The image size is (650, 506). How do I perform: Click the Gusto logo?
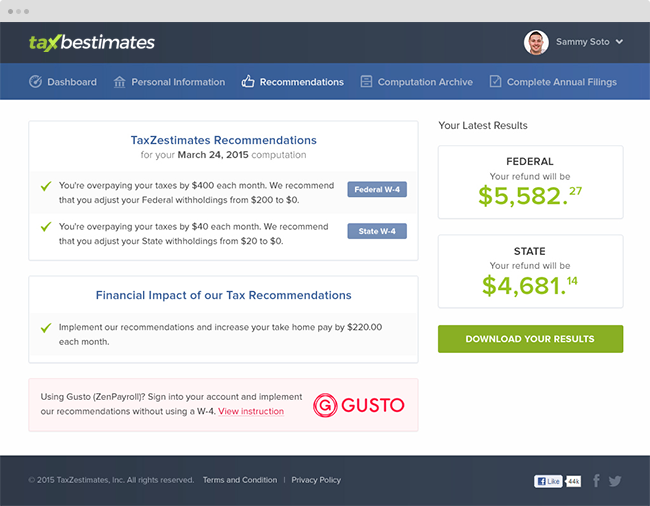(359, 405)
